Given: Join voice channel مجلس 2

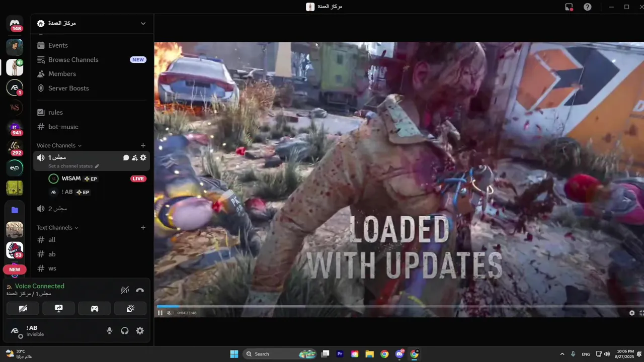Looking at the screenshot, I should tap(92, 209).
